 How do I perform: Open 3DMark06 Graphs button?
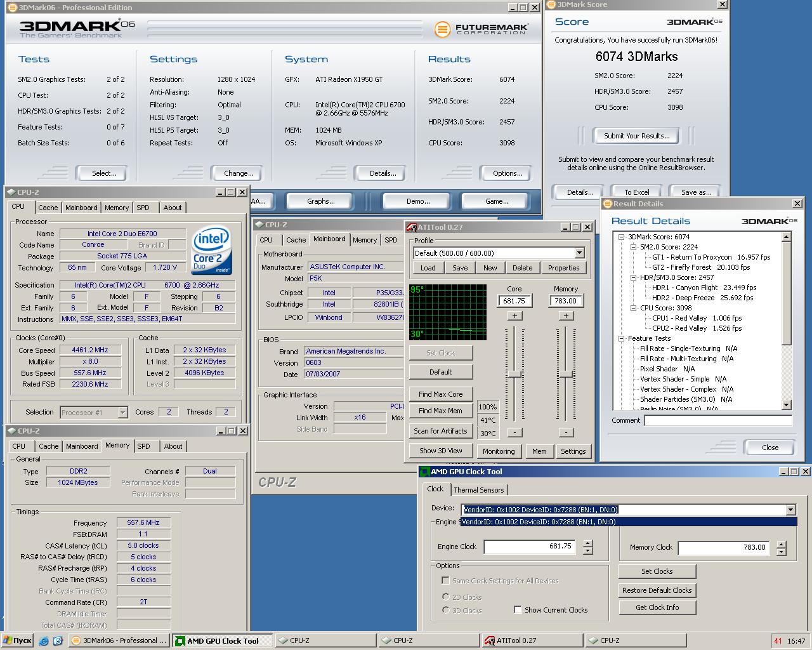(x=321, y=201)
